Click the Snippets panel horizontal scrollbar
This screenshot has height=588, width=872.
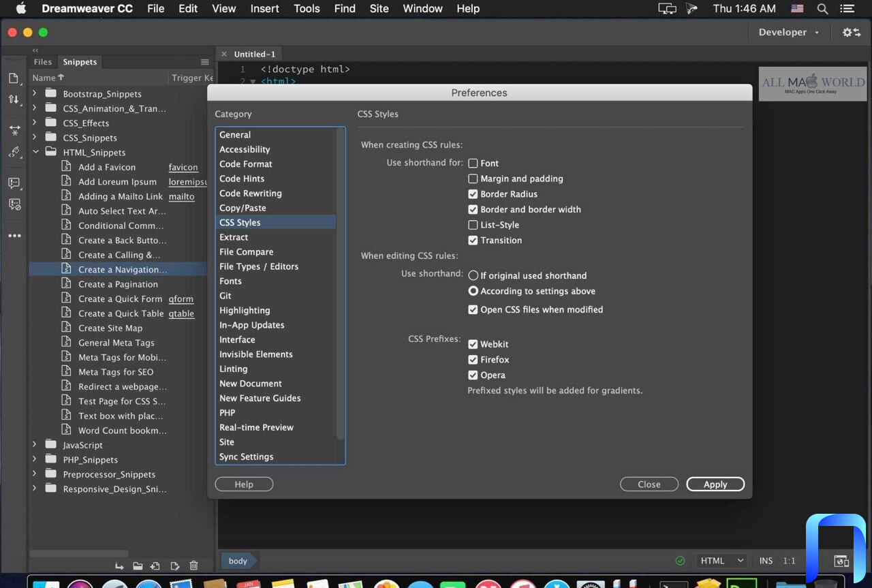(x=79, y=553)
